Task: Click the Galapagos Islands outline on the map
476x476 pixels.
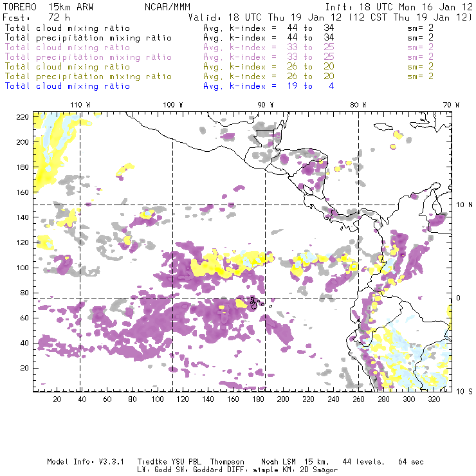Action: click(255, 302)
